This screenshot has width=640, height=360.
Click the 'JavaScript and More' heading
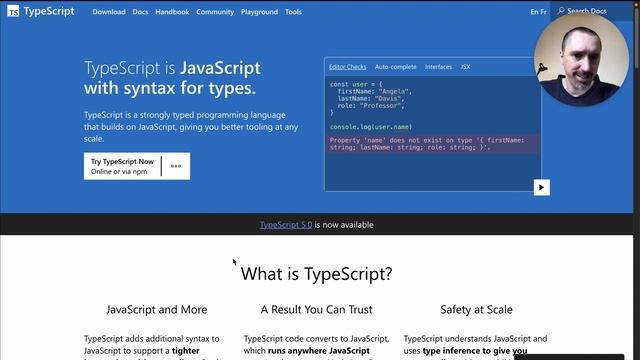(x=157, y=309)
